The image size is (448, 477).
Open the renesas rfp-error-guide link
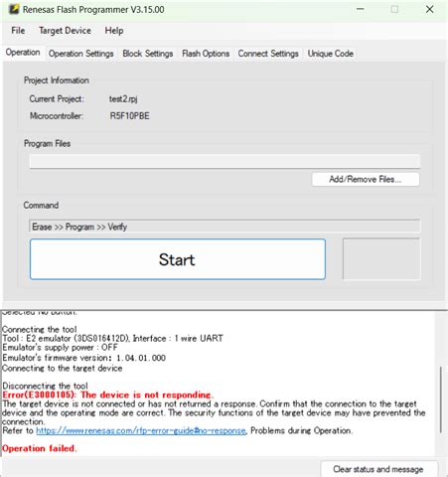141,430
